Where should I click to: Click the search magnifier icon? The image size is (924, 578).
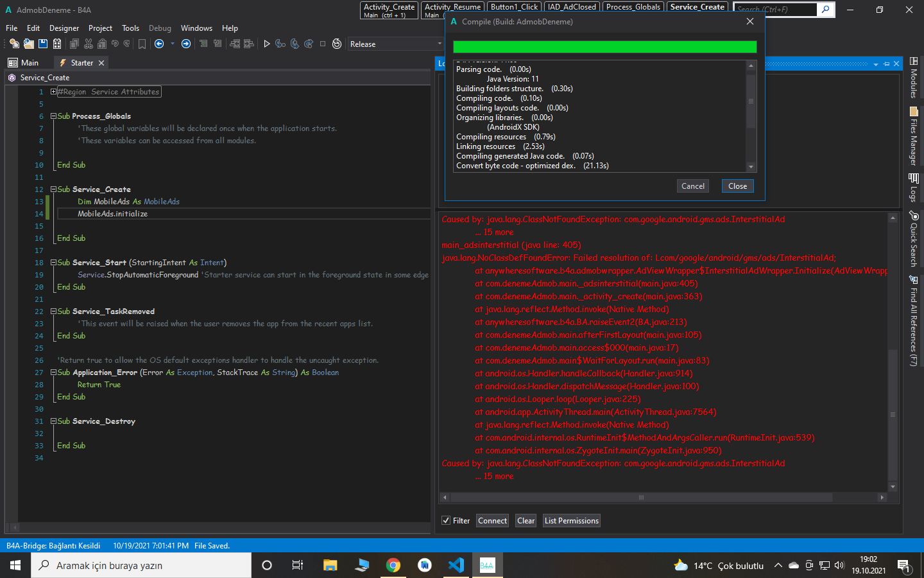pyautogui.click(x=826, y=9)
